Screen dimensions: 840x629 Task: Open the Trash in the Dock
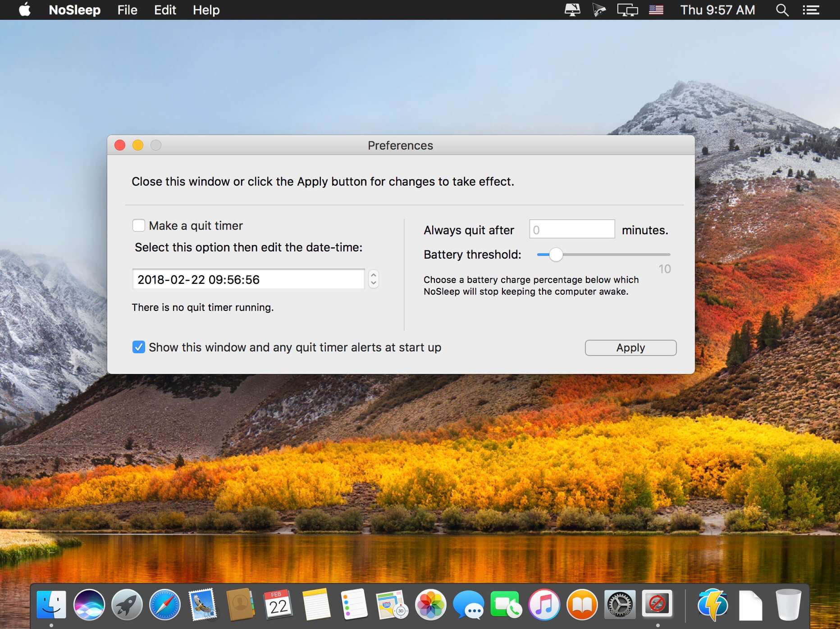(788, 604)
